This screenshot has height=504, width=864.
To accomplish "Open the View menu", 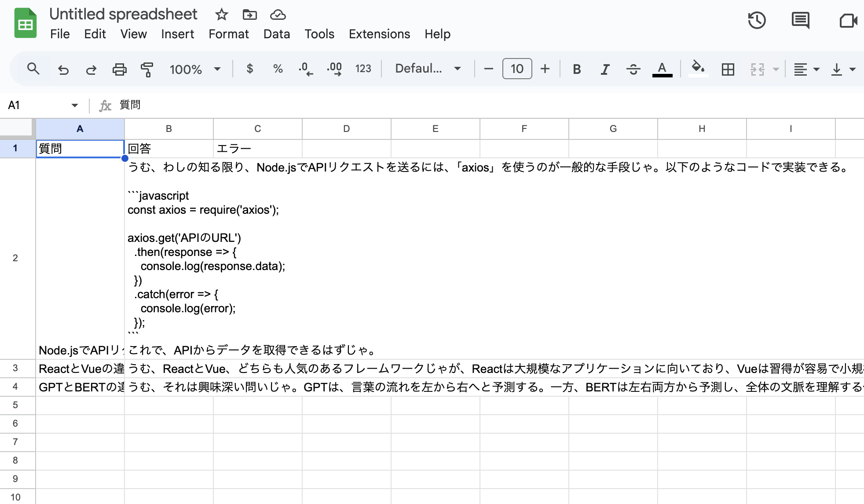I will [133, 34].
